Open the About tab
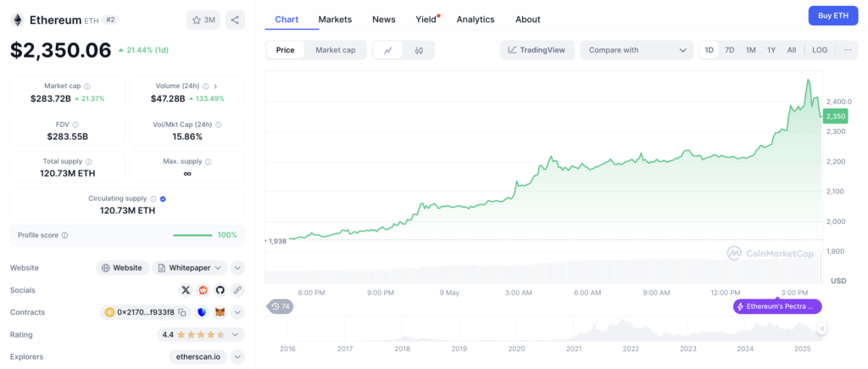The image size is (868, 369). point(527,20)
